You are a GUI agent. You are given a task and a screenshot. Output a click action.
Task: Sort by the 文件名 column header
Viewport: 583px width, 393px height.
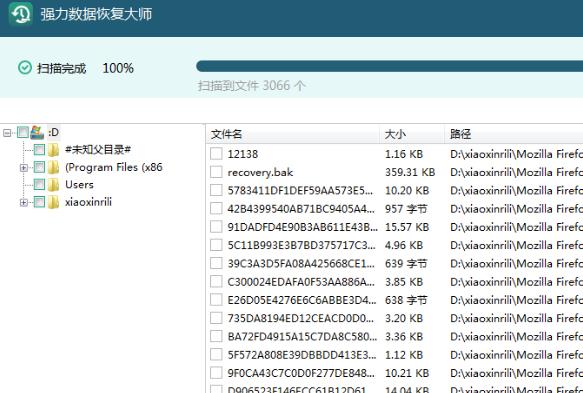292,134
